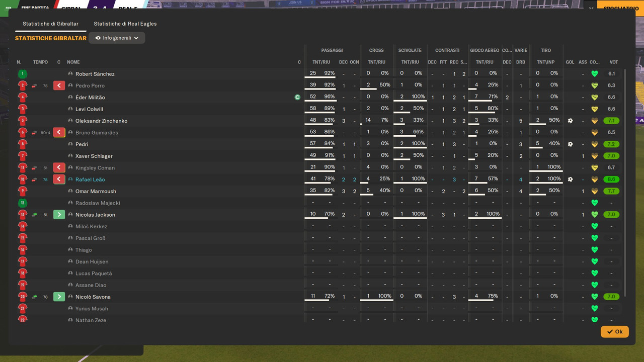
Task: Click the shirt number 4 icon for Éder Militão
Action: coord(22,98)
